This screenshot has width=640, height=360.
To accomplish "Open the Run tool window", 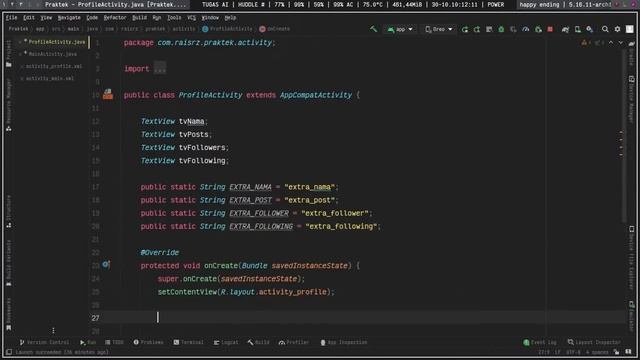I will point(88,342).
